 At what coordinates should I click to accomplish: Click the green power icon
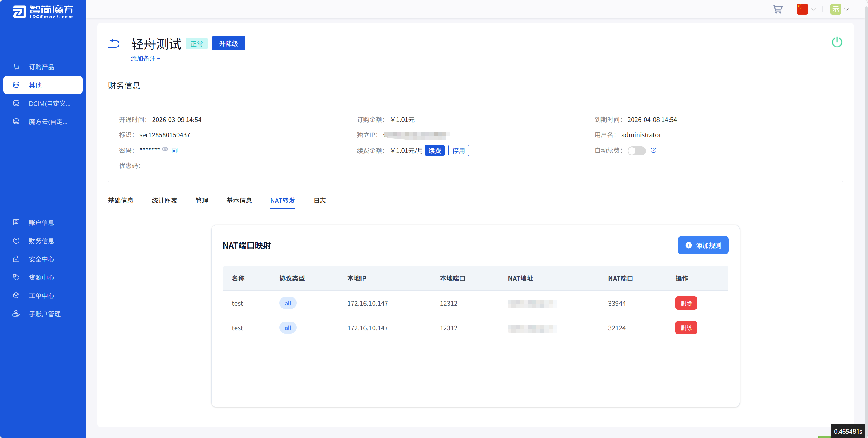point(837,42)
